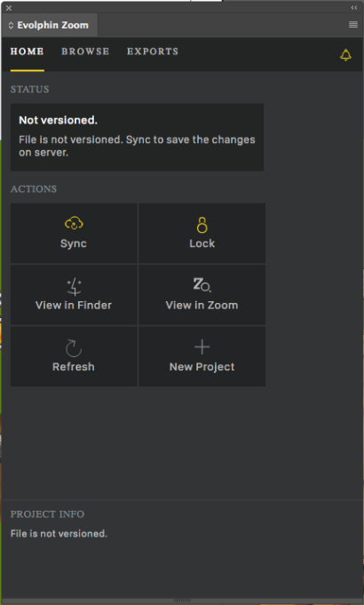Open the notifications bell icon

[x=345, y=55]
